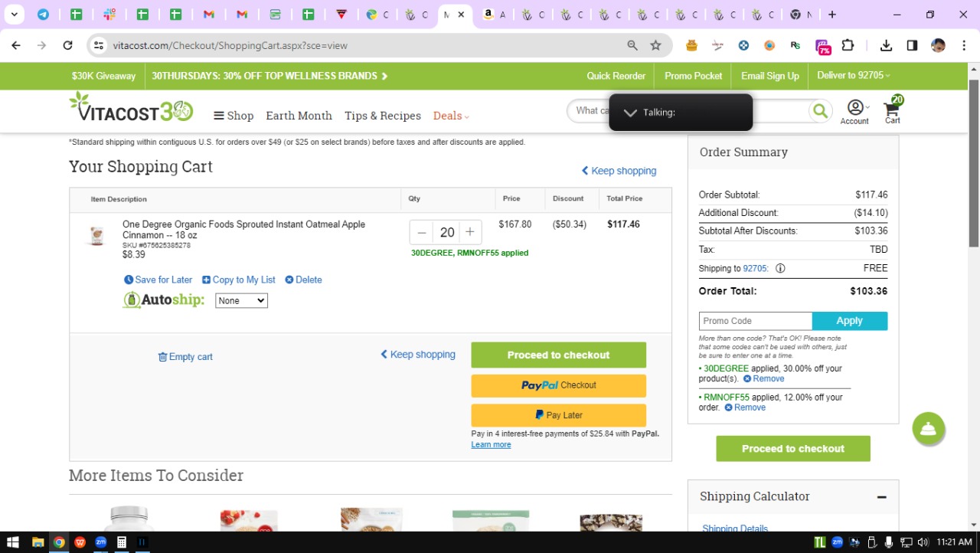The image size is (980, 553).
Task: Open the Chrome downloads icon
Action: 886,45
